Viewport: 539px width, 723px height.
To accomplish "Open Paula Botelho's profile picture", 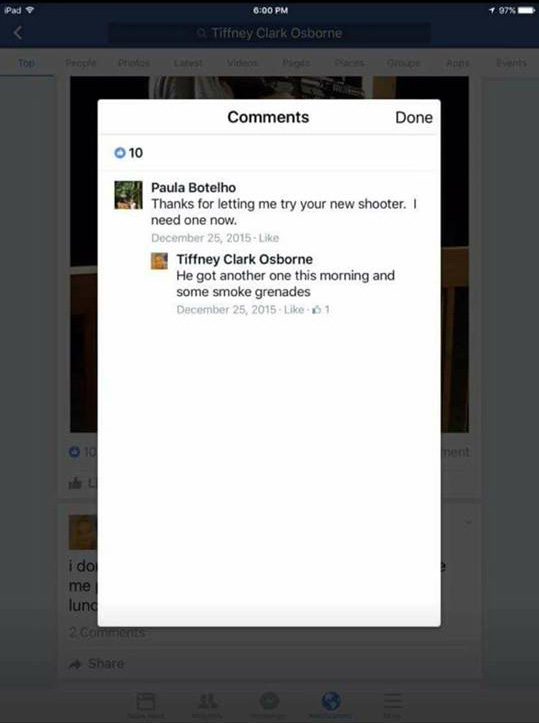I will coord(128,195).
